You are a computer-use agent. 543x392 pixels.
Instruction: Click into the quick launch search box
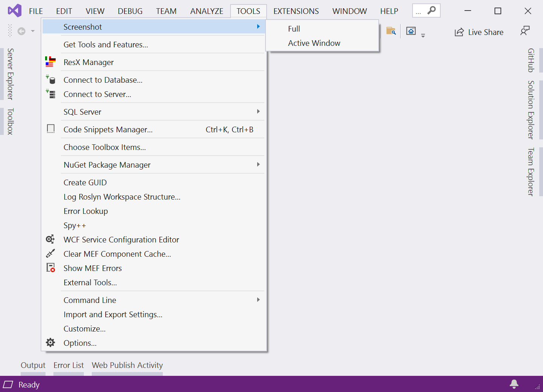point(426,11)
